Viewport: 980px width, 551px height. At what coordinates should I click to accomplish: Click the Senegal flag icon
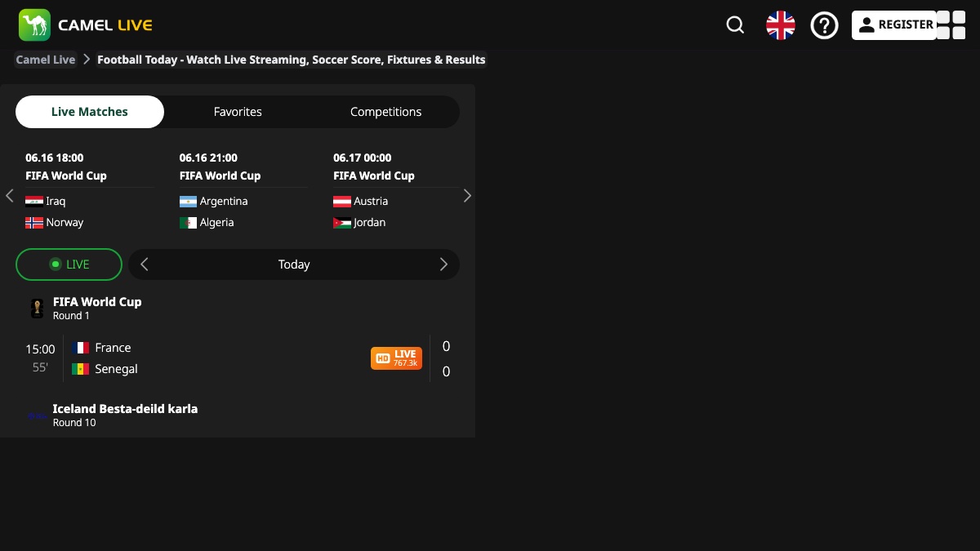80,369
